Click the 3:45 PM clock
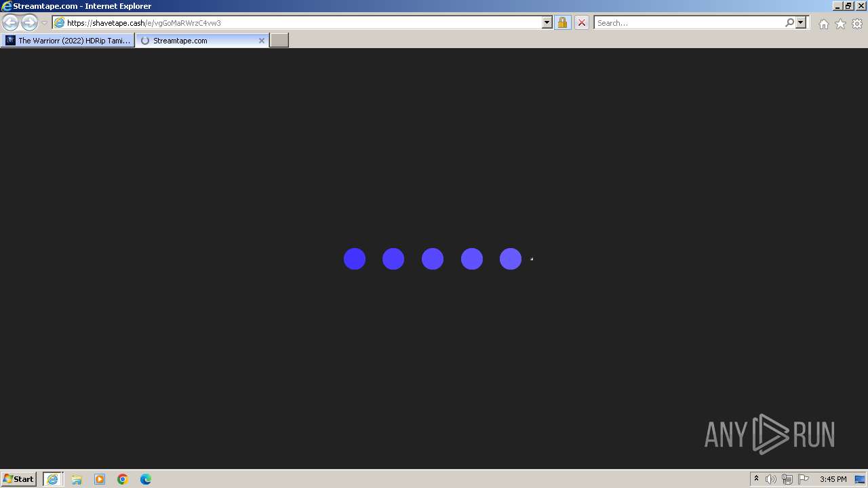Image resolution: width=868 pixels, height=488 pixels. click(833, 479)
